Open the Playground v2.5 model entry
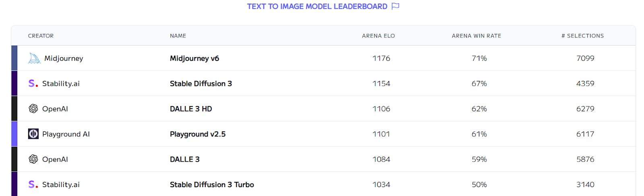 198,134
